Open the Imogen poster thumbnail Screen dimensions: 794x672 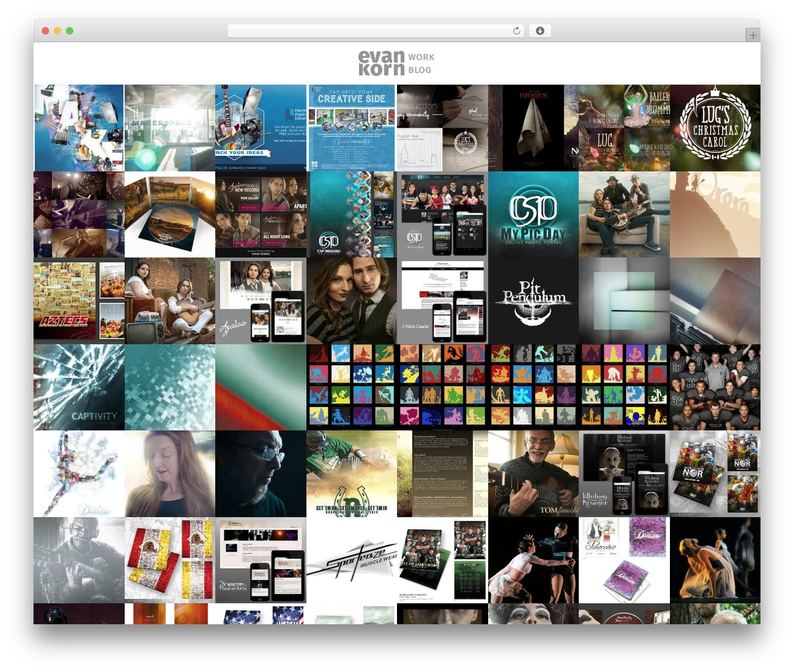click(x=533, y=128)
